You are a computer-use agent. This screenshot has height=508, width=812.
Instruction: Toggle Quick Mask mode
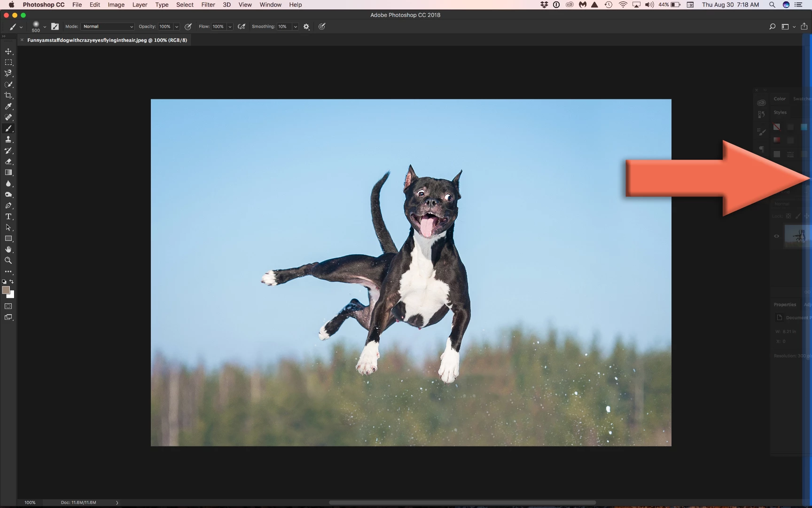[8, 306]
